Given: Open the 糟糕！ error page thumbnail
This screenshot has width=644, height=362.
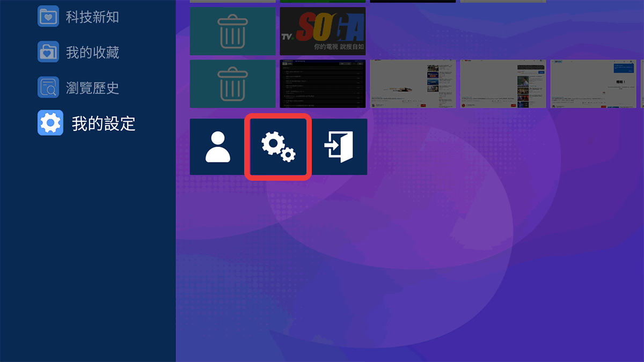Looking at the screenshot, I should (593, 84).
